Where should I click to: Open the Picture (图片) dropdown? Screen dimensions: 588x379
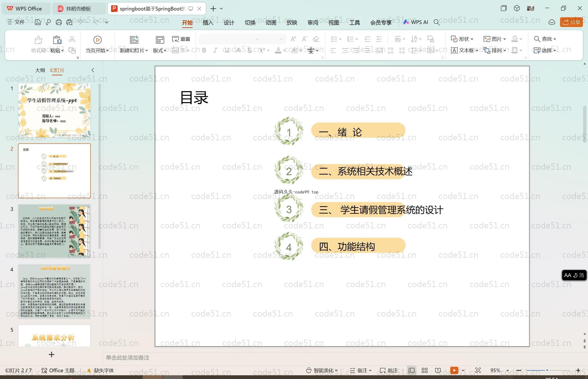[495, 39]
